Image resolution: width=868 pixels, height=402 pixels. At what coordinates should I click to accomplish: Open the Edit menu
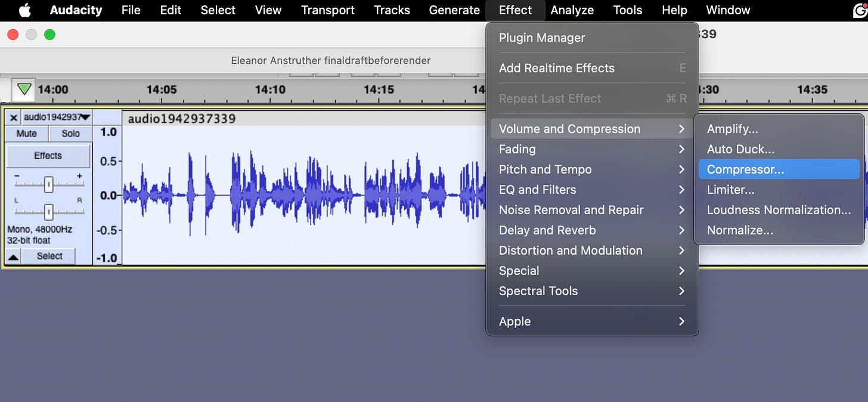170,10
